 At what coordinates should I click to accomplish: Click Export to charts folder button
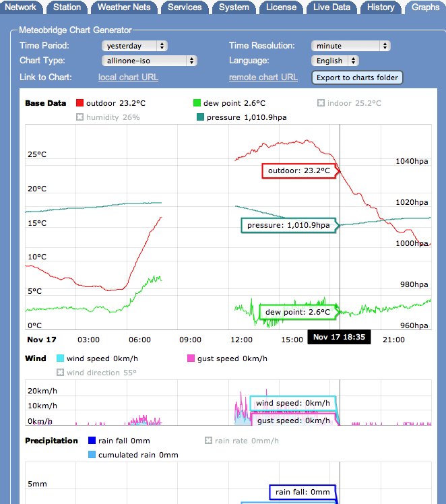[x=357, y=77]
